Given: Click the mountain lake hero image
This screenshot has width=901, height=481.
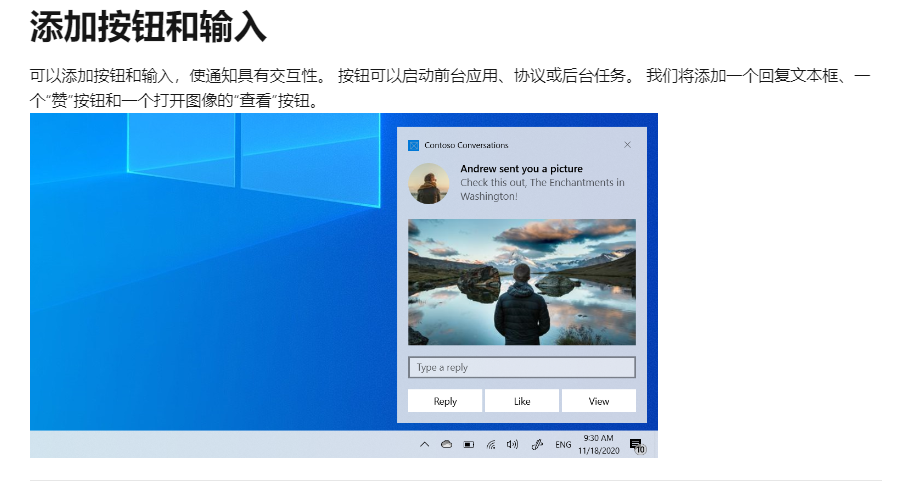Looking at the screenshot, I should pyautogui.click(x=521, y=282).
